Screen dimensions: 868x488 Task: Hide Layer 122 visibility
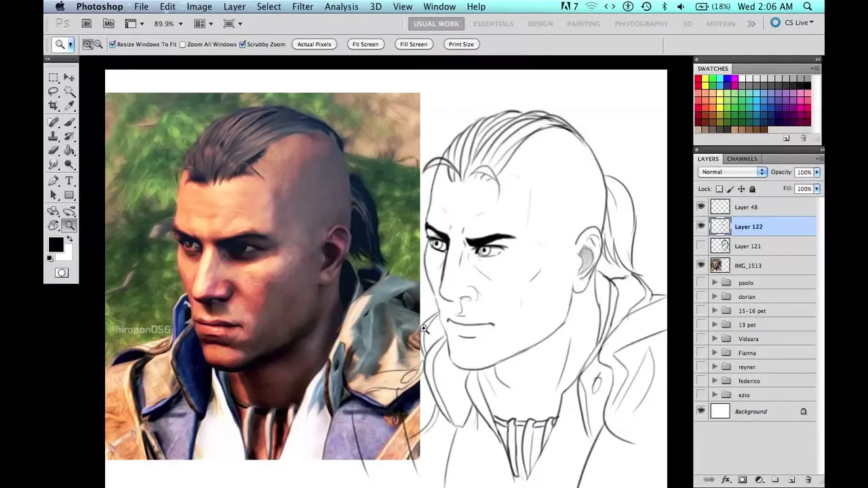tap(701, 226)
